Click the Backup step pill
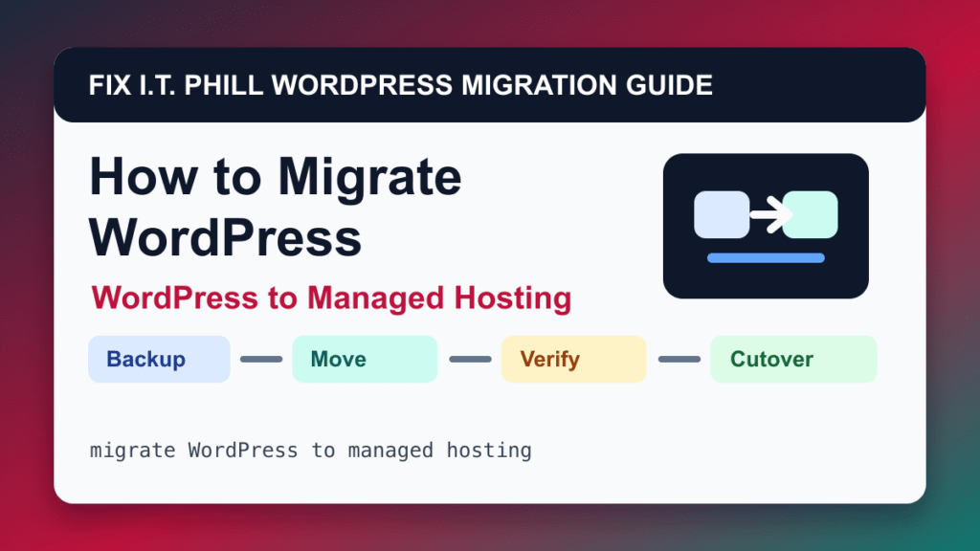 [x=160, y=360]
